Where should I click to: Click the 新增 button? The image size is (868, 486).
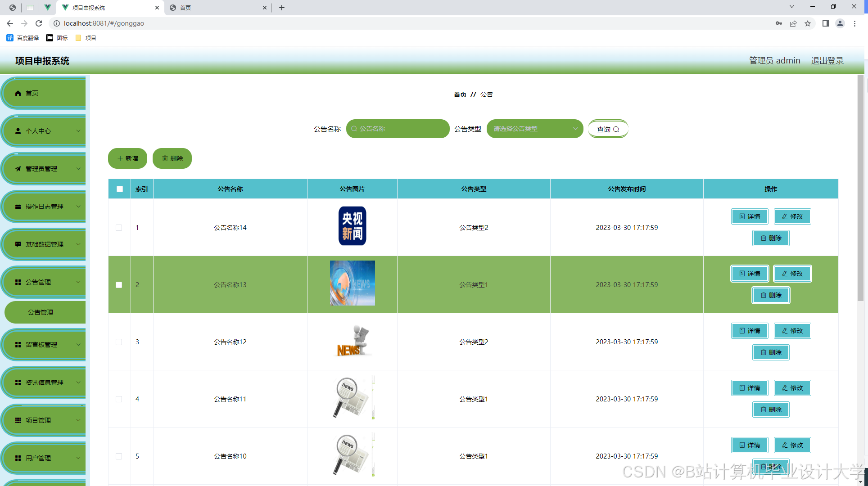127,158
